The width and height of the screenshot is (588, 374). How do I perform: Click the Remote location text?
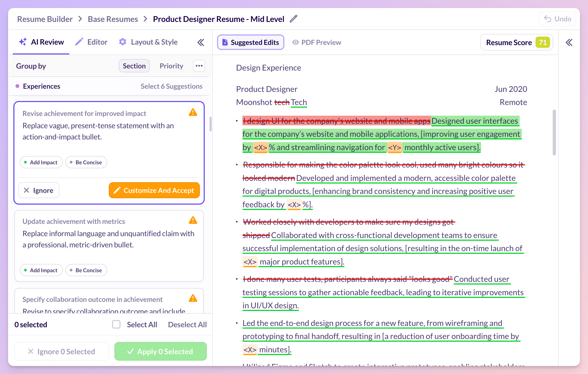click(513, 102)
